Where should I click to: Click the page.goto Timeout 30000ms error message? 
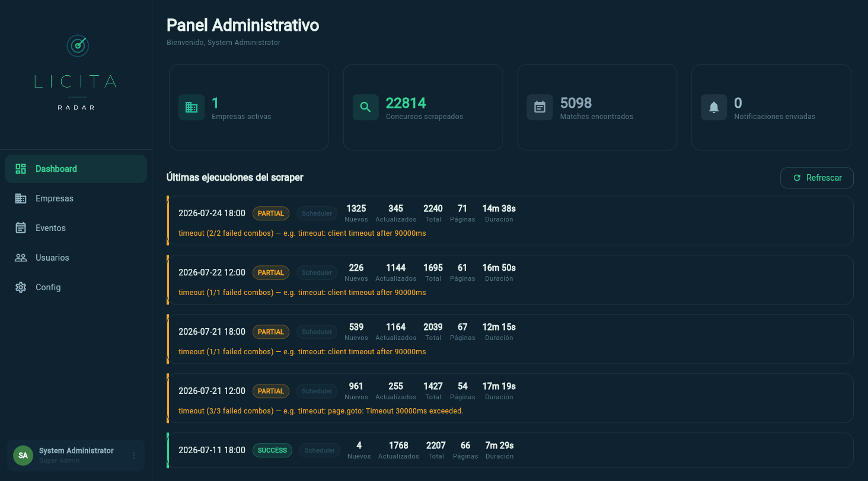click(x=321, y=411)
